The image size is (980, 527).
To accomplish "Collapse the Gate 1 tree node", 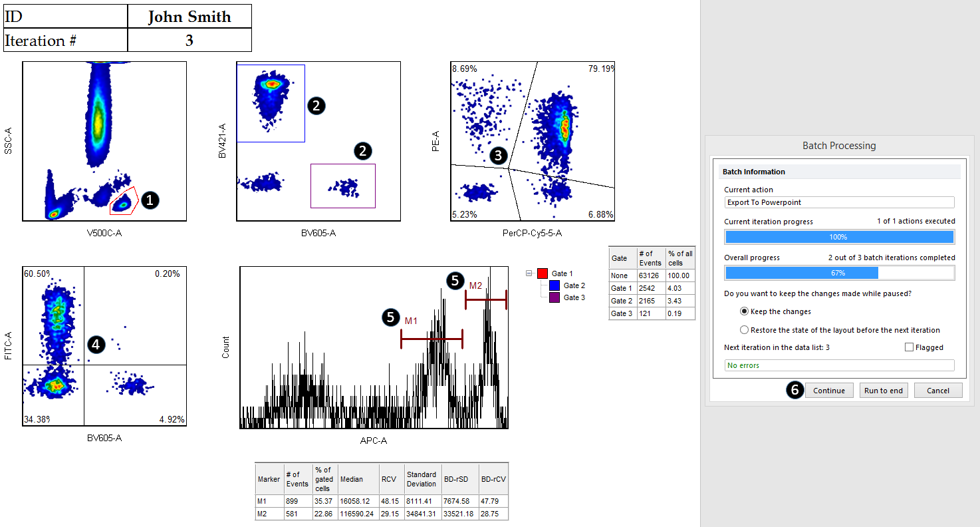I will 529,273.
